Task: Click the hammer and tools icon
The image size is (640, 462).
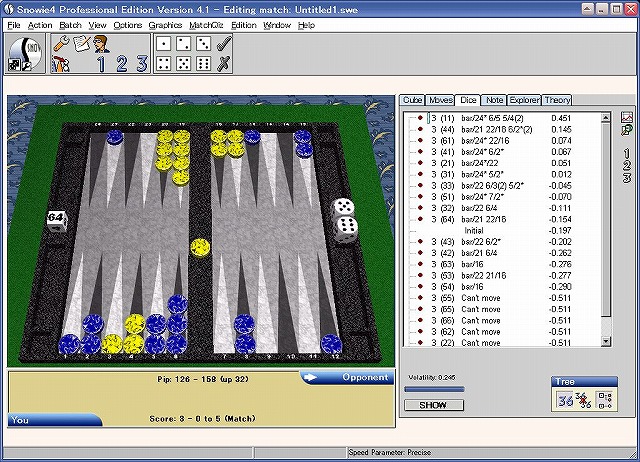Action: click(61, 64)
